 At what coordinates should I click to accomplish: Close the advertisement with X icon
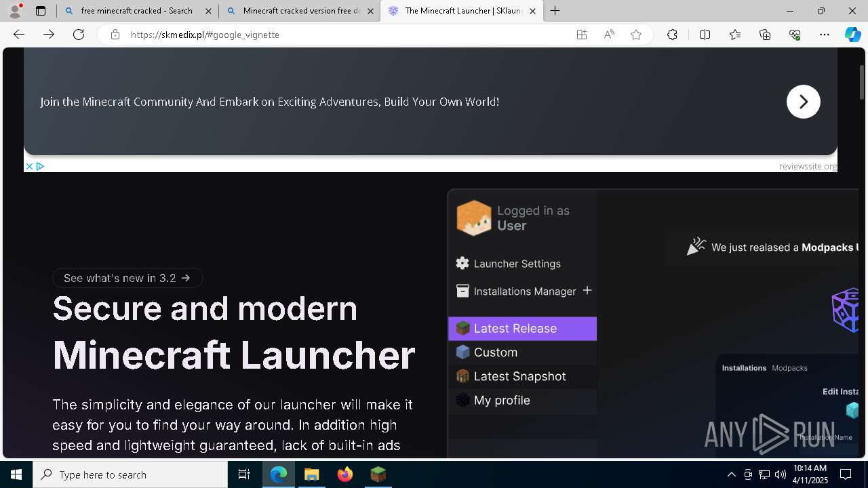click(29, 166)
